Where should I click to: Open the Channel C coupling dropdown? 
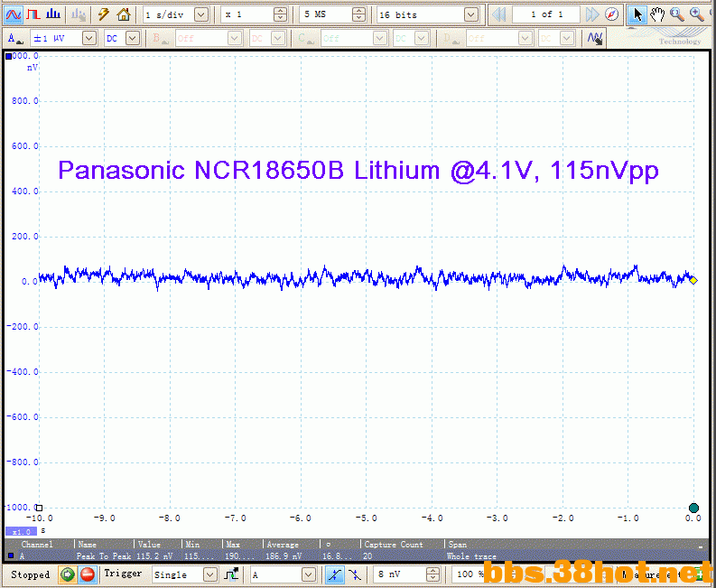[421, 38]
